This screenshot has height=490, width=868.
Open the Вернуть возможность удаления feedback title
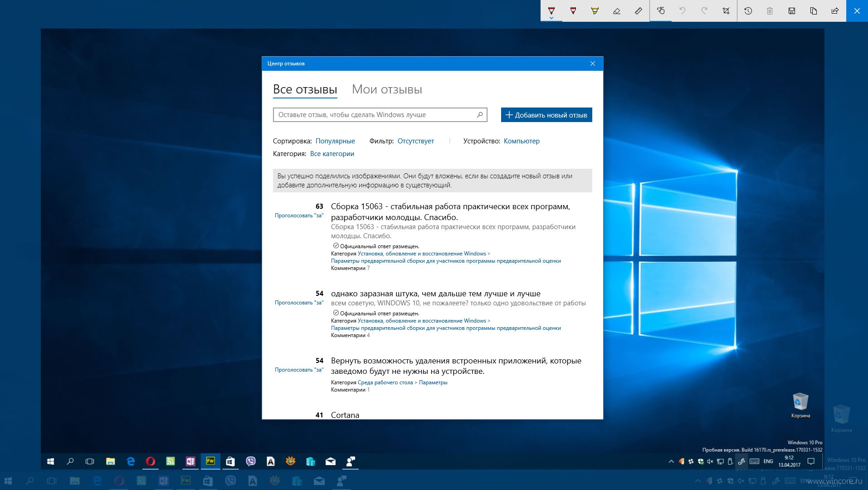pos(456,366)
